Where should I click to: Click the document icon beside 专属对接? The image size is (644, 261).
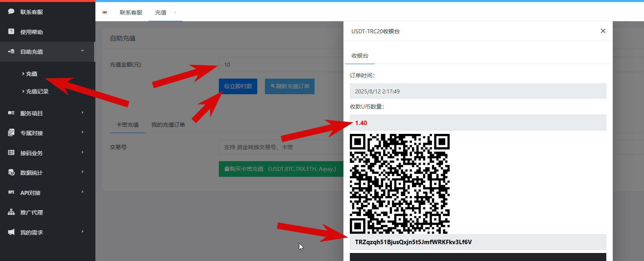11,133
